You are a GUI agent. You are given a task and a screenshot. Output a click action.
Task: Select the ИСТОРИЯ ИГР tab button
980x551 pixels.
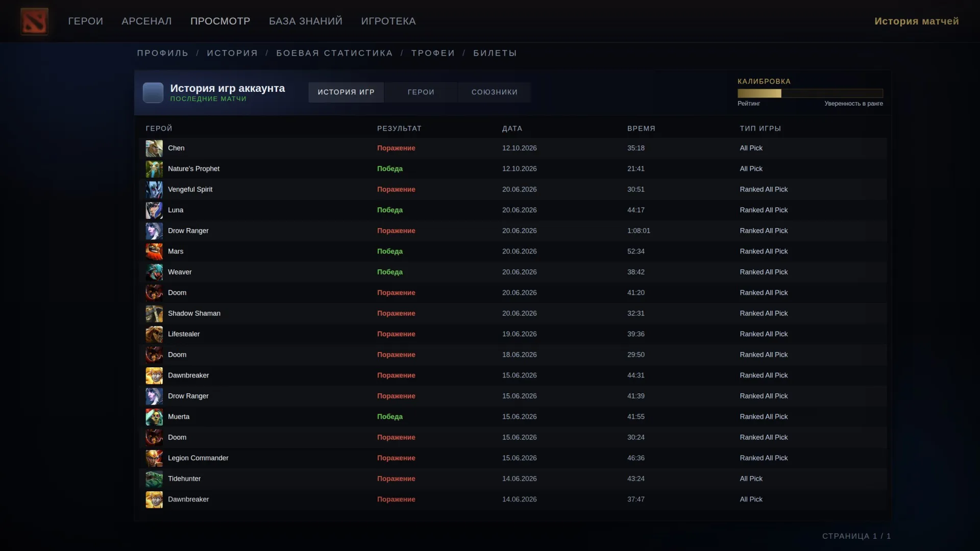(x=346, y=92)
